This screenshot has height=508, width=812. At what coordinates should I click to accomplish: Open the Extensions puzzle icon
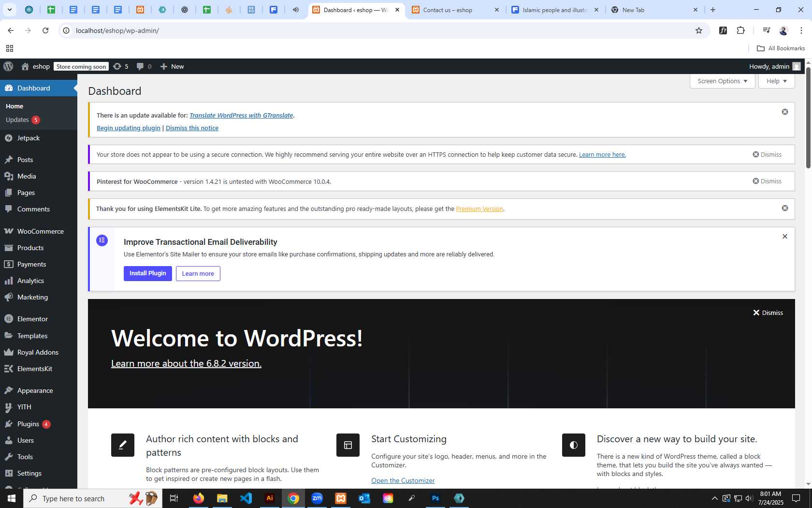740,30
